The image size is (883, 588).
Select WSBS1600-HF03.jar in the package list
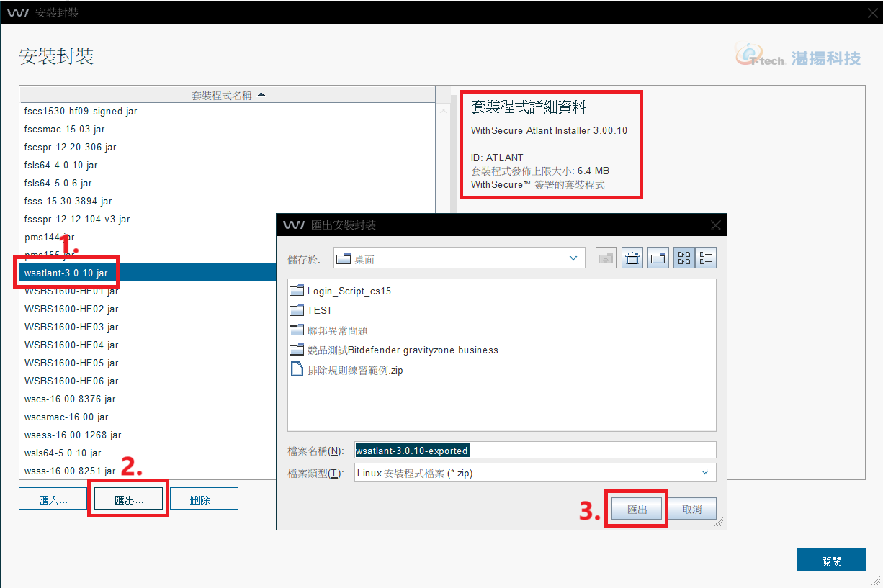point(148,327)
